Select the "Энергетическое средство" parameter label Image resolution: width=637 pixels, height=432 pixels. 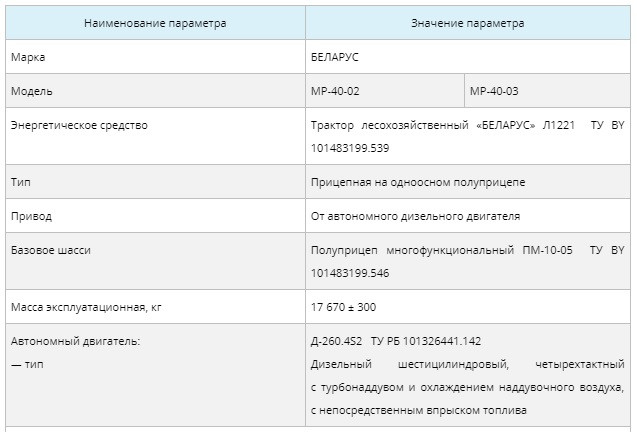point(79,126)
